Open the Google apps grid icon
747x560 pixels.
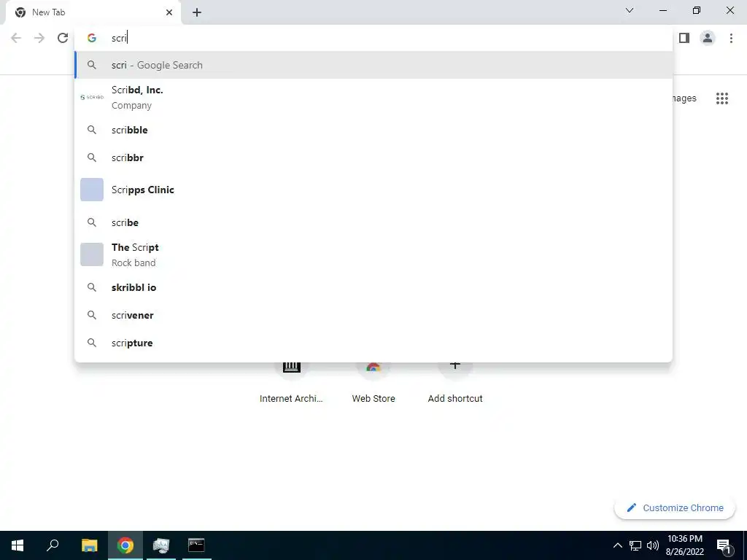722,98
